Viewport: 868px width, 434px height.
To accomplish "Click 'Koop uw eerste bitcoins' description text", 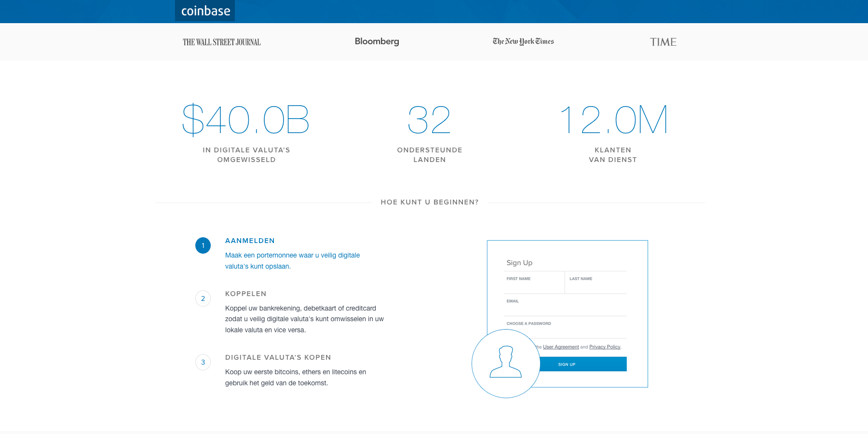I will pos(296,378).
